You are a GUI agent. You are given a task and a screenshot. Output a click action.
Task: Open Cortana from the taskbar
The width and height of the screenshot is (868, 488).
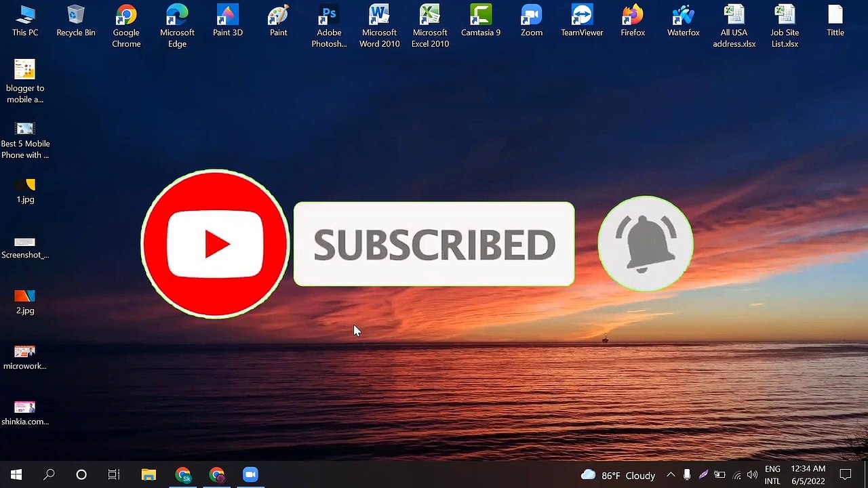point(81,475)
